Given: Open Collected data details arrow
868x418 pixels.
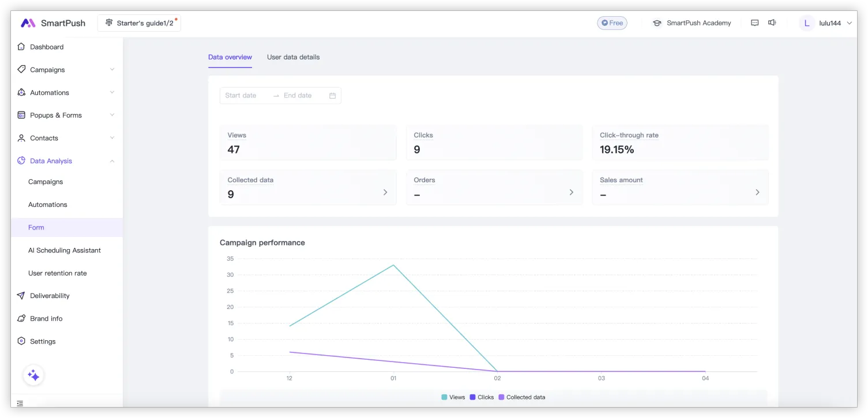Looking at the screenshot, I should coord(385,192).
